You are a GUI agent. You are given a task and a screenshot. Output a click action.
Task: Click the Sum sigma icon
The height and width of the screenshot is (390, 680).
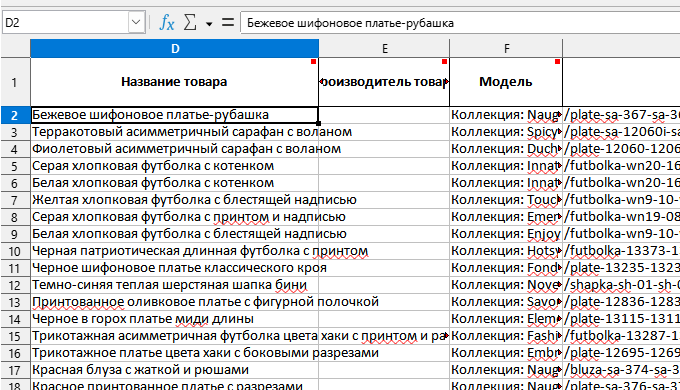pos(190,22)
